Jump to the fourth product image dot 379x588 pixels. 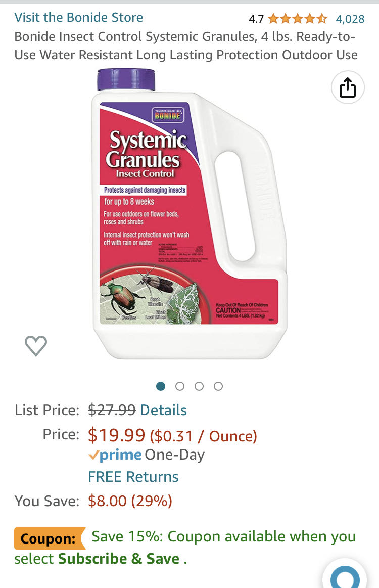[218, 386]
